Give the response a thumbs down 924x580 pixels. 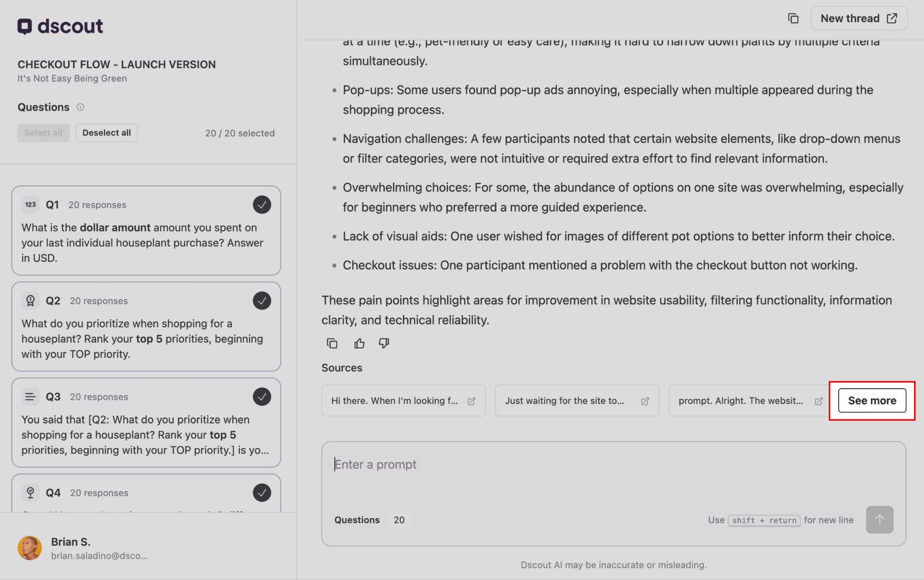point(384,343)
